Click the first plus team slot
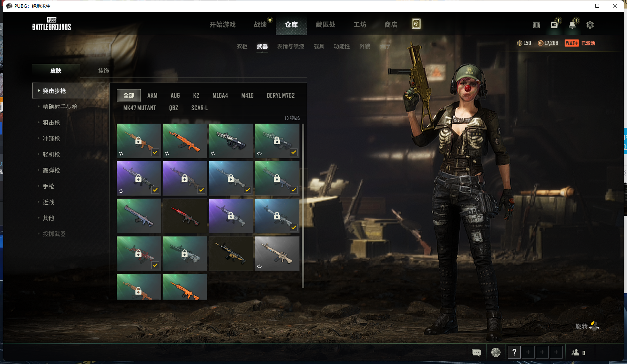The width and height of the screenshot is (627, 364). (528, 352)
